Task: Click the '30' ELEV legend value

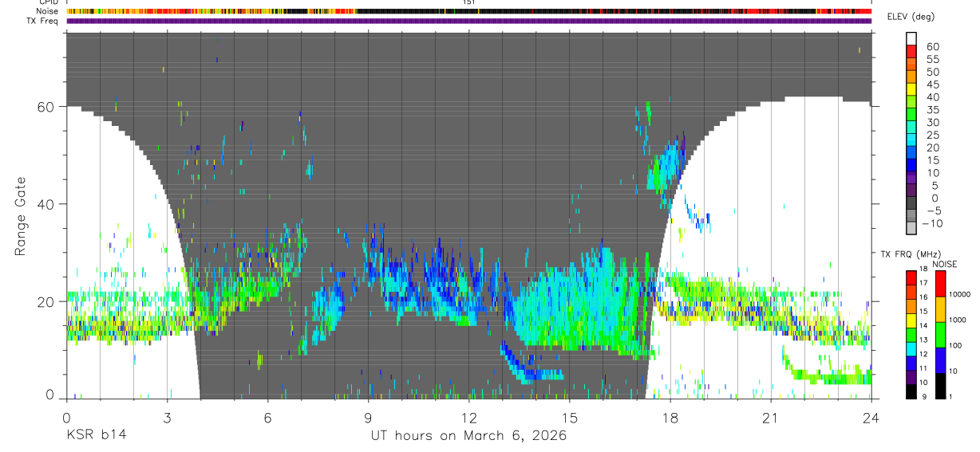Action: tap(932, 123)
